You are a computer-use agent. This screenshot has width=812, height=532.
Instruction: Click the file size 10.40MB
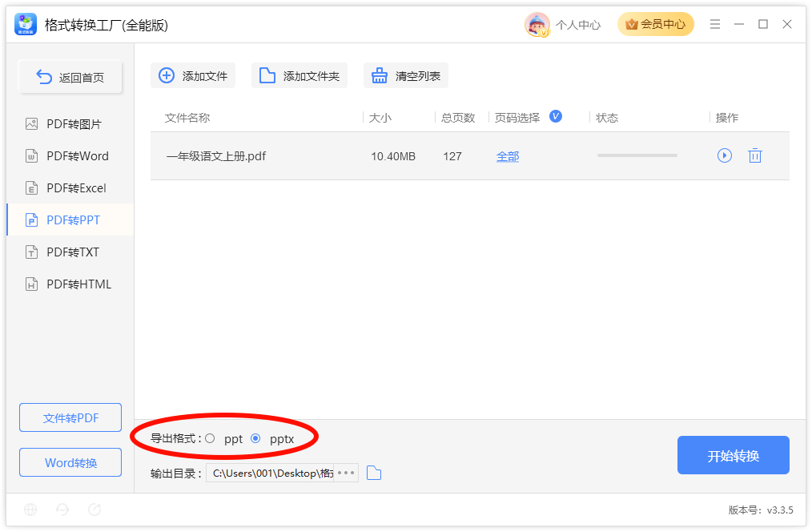click(393, 156)
